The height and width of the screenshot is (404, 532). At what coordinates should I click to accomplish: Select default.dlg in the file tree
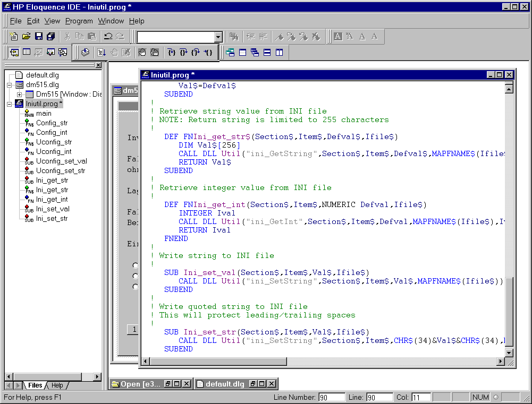(x=43, y=75)
